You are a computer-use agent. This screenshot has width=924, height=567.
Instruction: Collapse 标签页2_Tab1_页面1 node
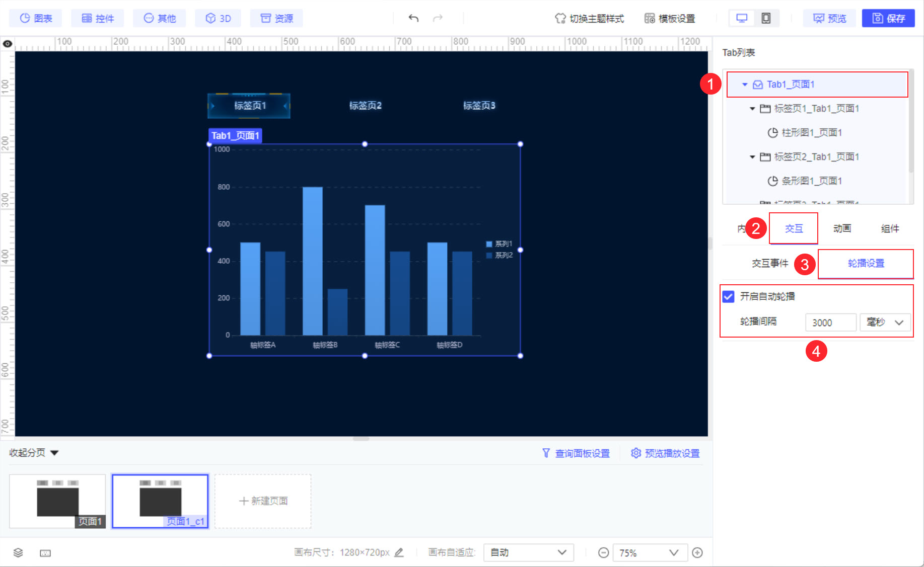point(752,157)
